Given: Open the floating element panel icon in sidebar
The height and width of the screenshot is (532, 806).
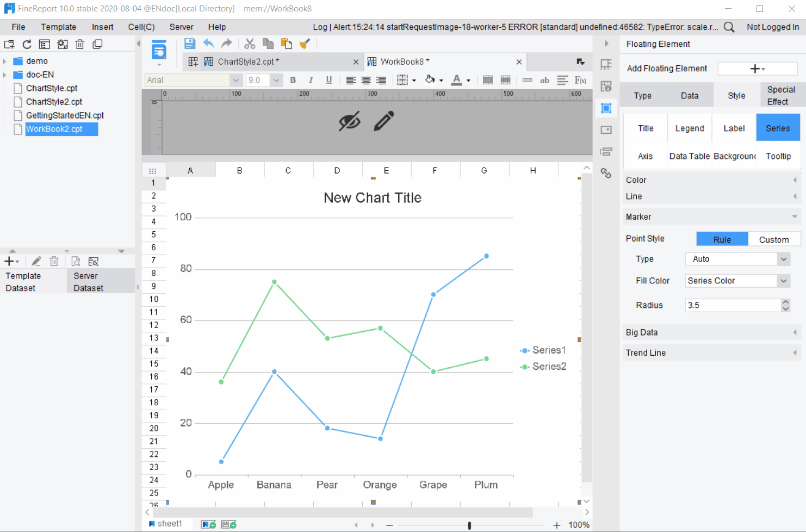Looking at the screenshot, I should coord(606,108).
